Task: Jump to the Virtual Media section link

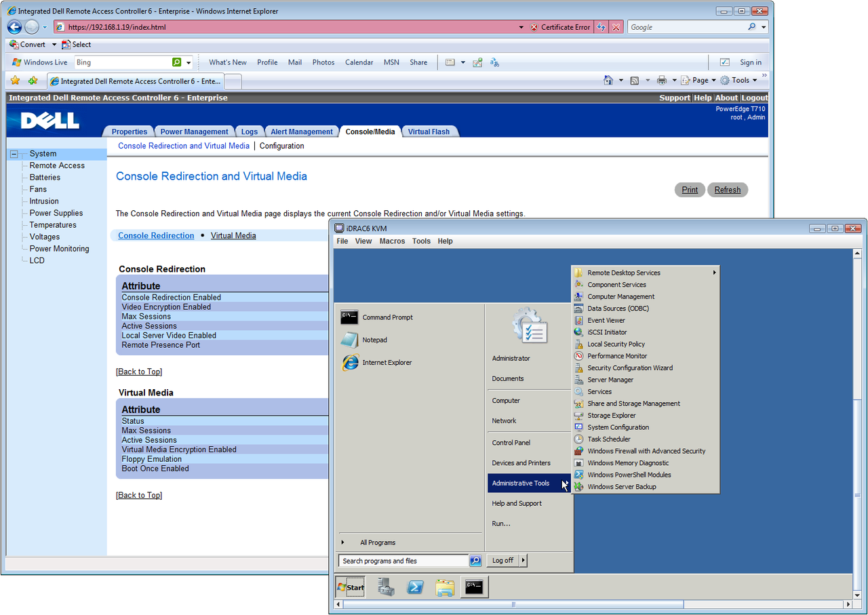Action: tap(233, 235)
